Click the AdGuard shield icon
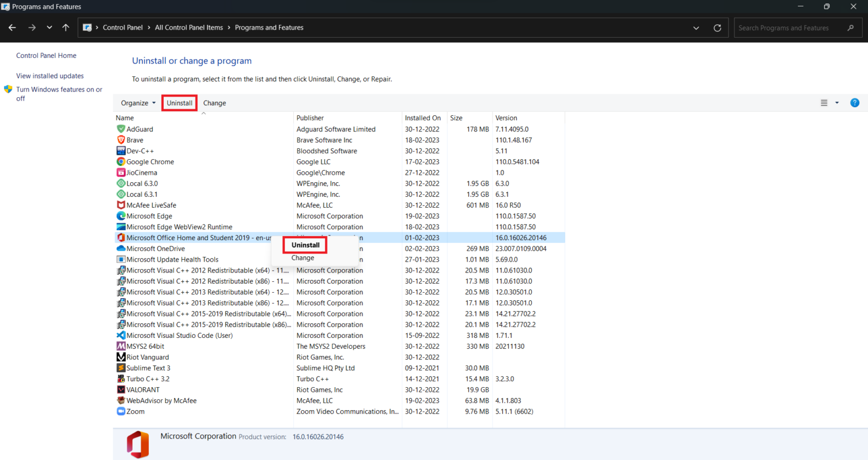868x460 pixels. (x=121, y=129)
